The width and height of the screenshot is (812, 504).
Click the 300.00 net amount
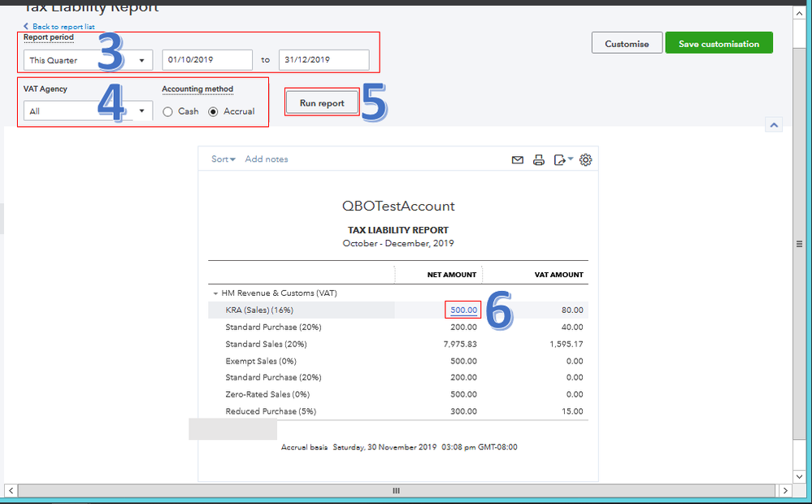click(x=463, y=411)
